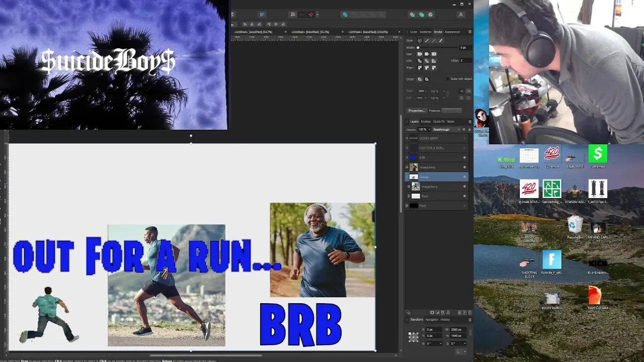Switch to the Color tab

414,32
